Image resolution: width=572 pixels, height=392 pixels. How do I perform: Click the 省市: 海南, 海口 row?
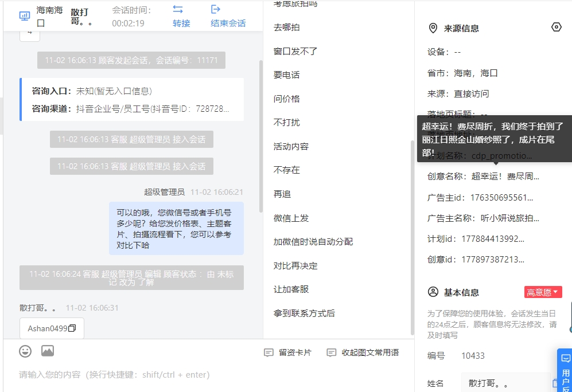pyautogui.click(x=462, y=73)
